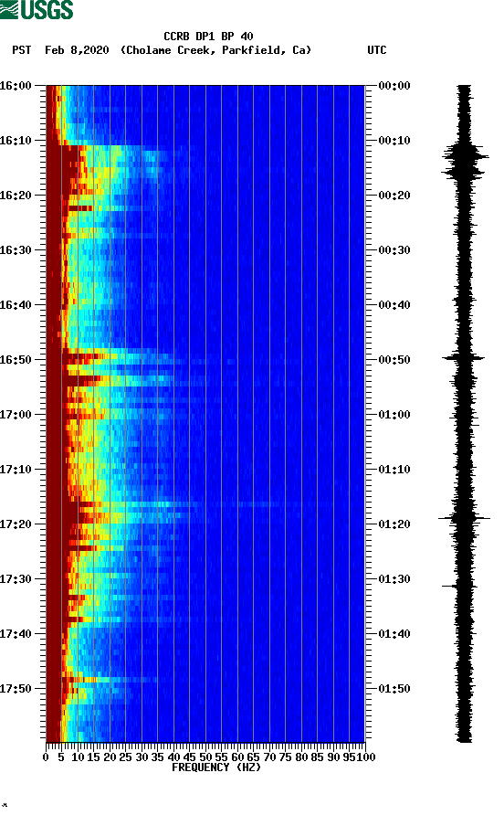Click the '01:20' UTC time label
504x815 pixels.
(394, 524)
